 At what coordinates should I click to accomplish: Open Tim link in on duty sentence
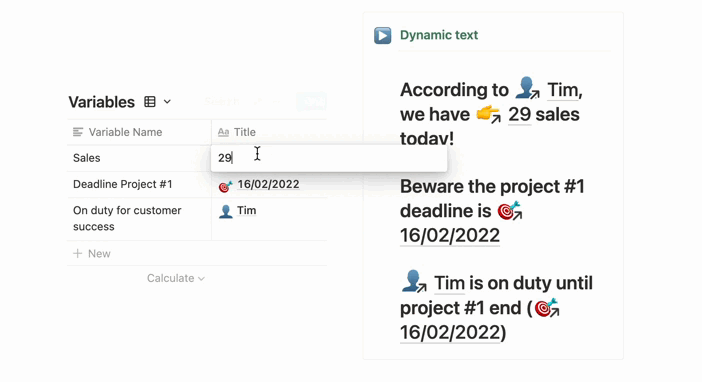[449, 283]
